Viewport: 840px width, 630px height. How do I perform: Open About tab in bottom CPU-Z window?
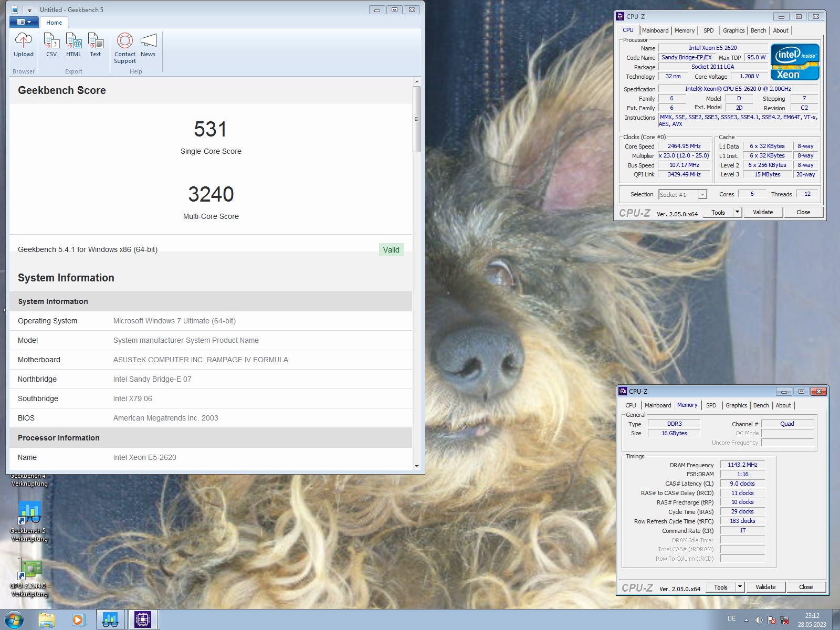point(783,405)
